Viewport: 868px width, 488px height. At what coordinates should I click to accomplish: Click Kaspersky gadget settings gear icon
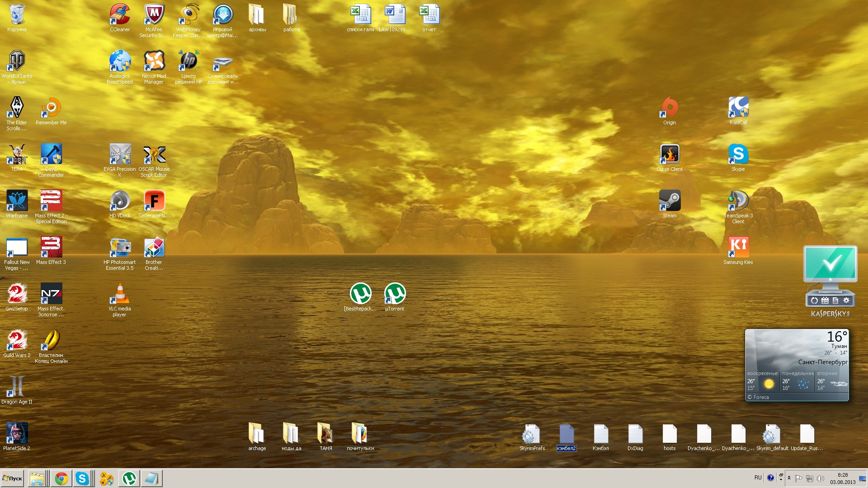pyautogui.click(x=846, y=300)
